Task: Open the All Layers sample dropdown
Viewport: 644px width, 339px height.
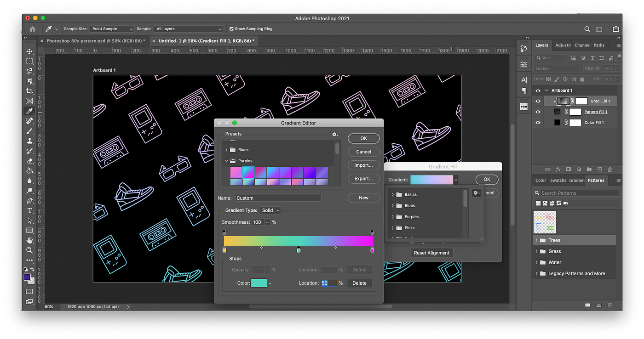Action: (188, 29)
